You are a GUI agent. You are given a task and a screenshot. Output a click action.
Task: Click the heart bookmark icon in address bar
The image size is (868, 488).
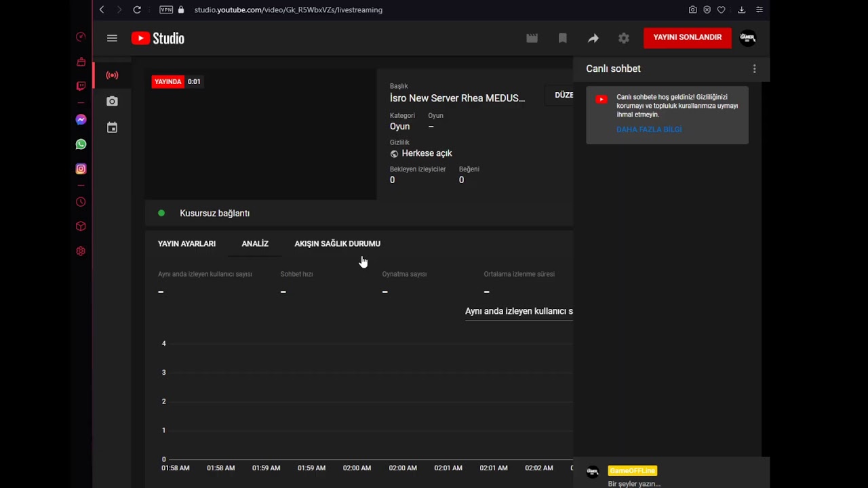[x=722, y=9]
